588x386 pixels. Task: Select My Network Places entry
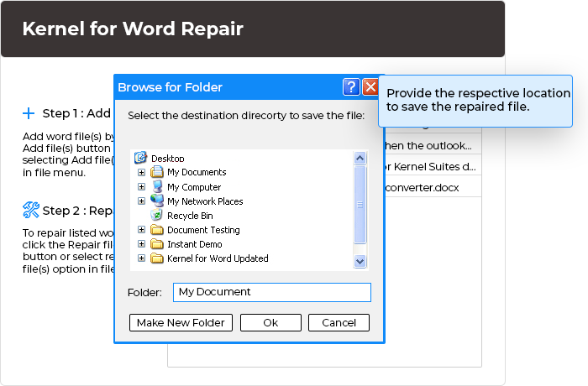click(205, 201)
